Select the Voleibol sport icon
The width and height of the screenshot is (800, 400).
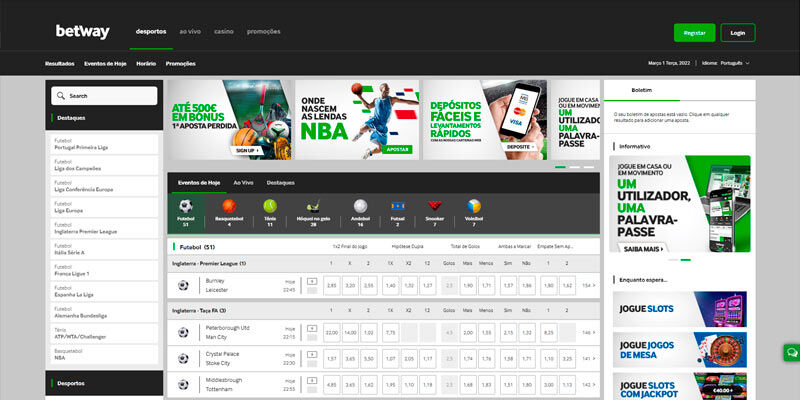click(474, 206)
